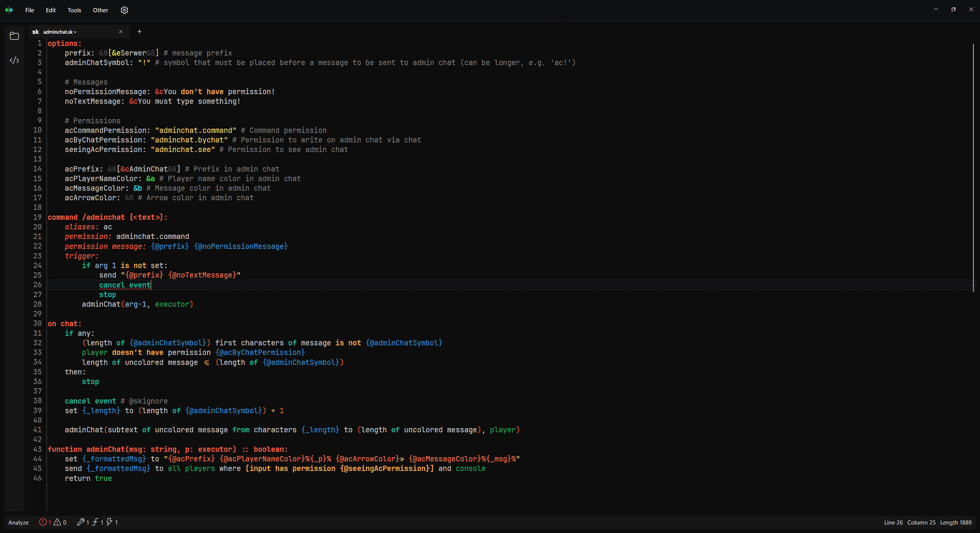Click the app logo in top-left corner
980x533 pixels.
tap(9, 10)
